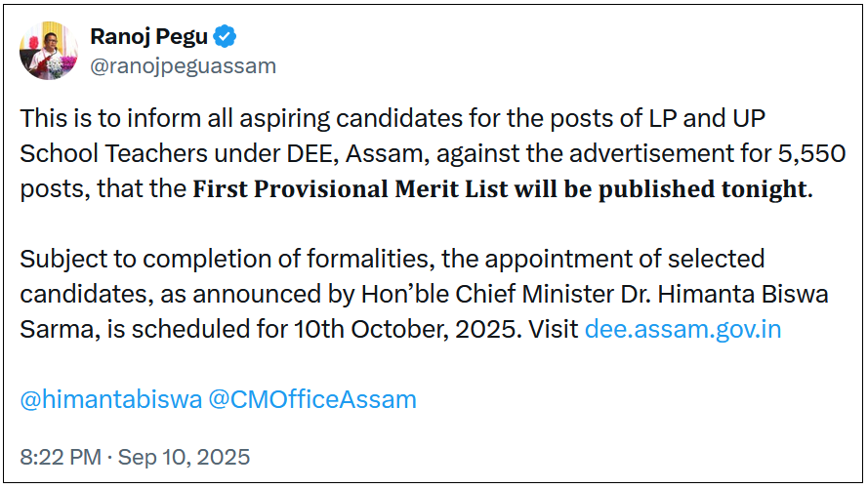Viewport: 868px width, 489px height.
Task: Open the @ranojpeguassam handle
Action: pos(183,65)
